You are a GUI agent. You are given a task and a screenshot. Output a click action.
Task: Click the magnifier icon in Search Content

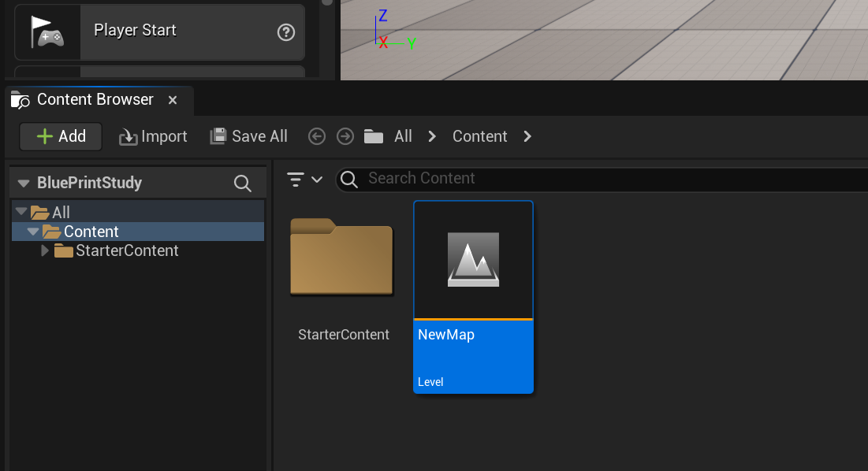[x=348, y=179]
